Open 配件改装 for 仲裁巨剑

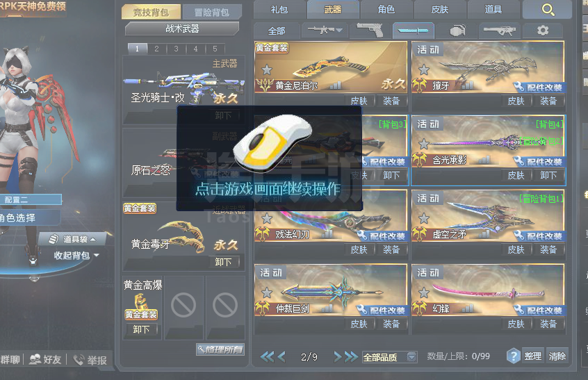(382, 311)
